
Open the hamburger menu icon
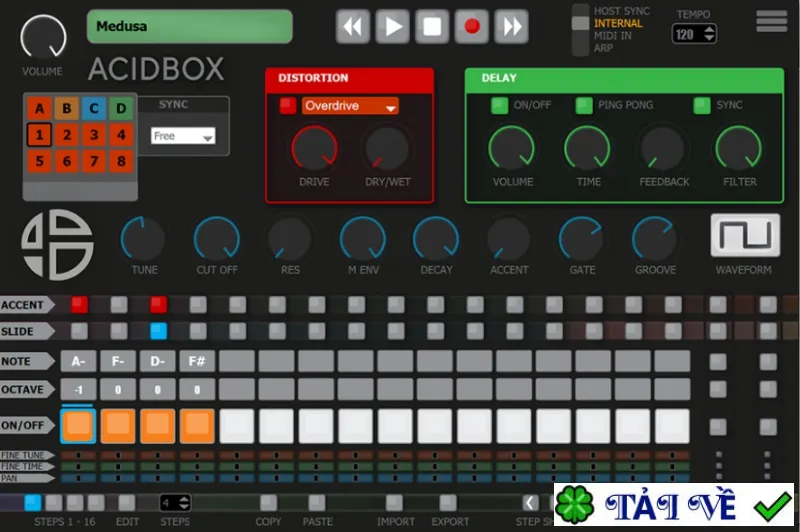click(771, 21)
